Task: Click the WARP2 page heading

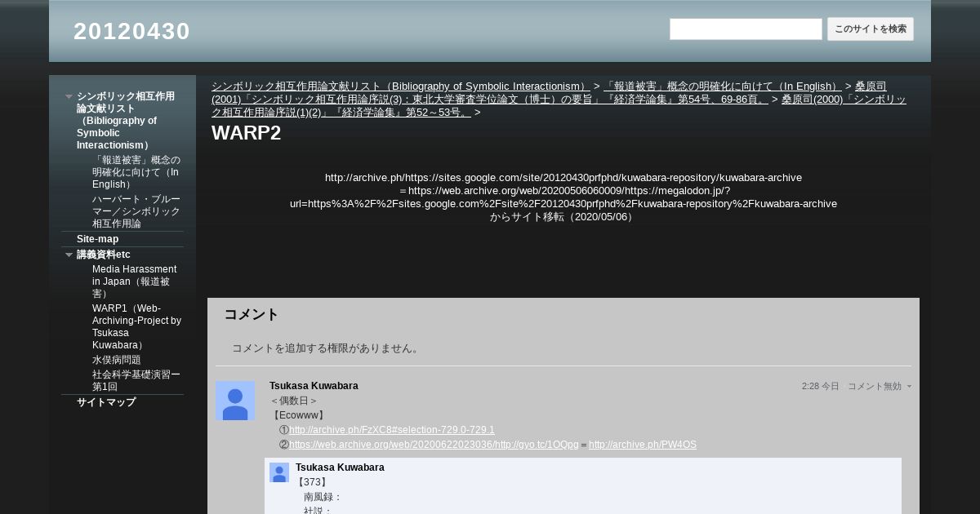Action: [x=246, y=133]
